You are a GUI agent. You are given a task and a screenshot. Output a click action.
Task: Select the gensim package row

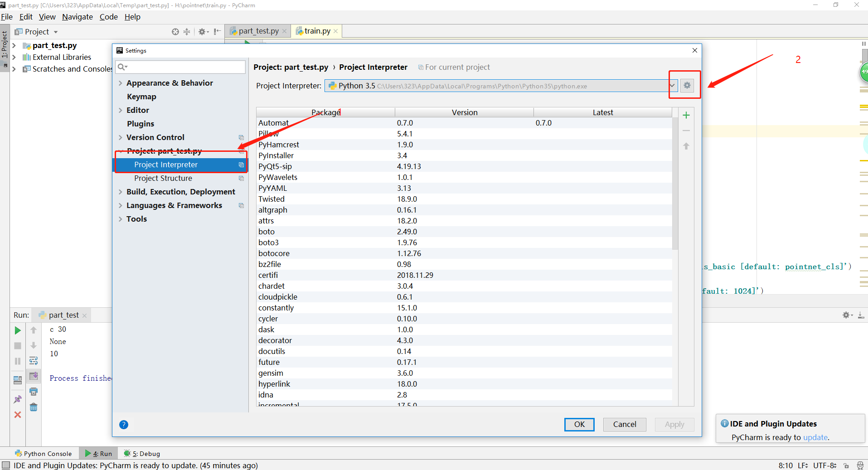click(464, 373)
